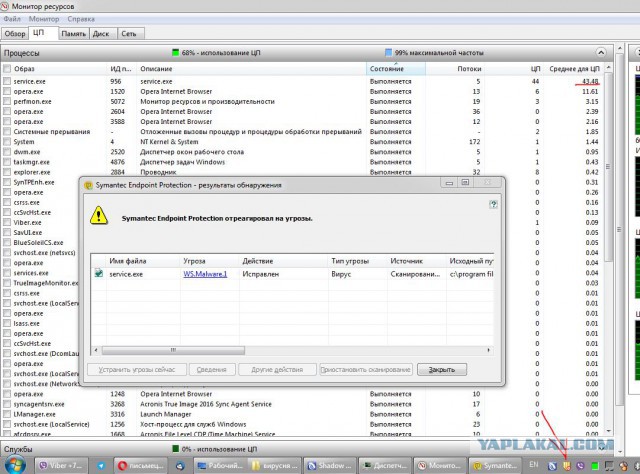
Task: Open the Файл menu
Action: (12, 19)
